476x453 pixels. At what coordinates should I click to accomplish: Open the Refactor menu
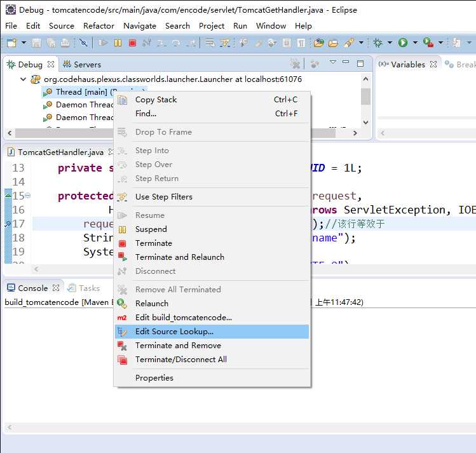tap(99, 26)
